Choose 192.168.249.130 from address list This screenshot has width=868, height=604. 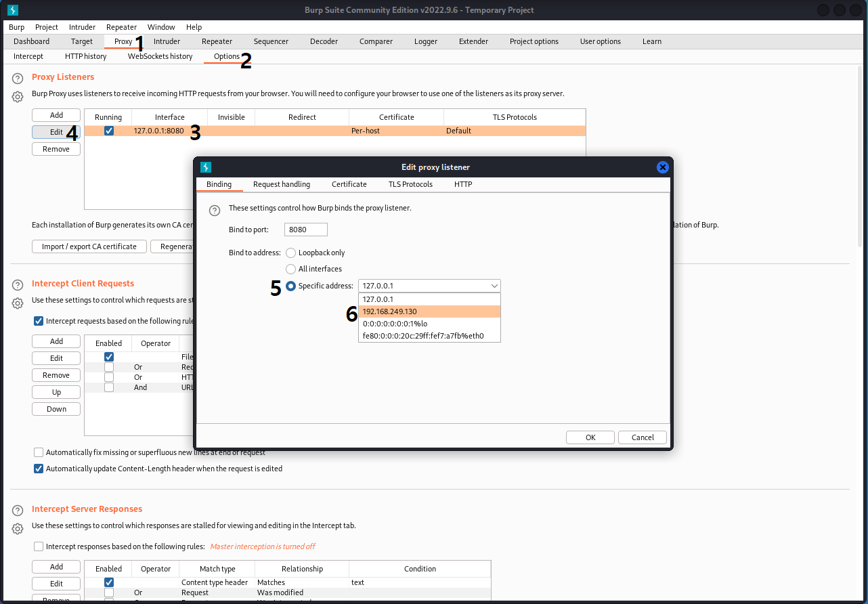coord(430,311)
